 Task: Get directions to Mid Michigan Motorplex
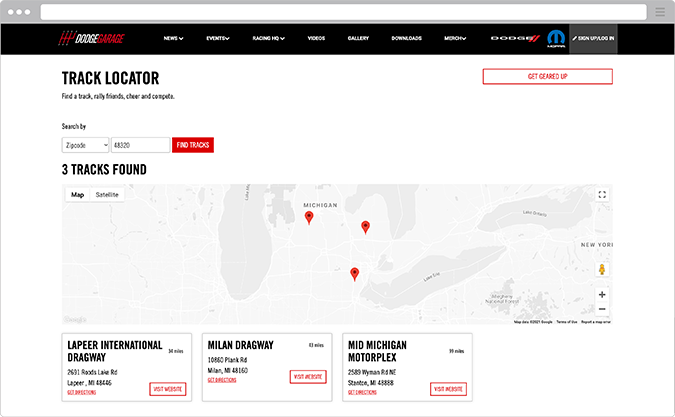362,392
